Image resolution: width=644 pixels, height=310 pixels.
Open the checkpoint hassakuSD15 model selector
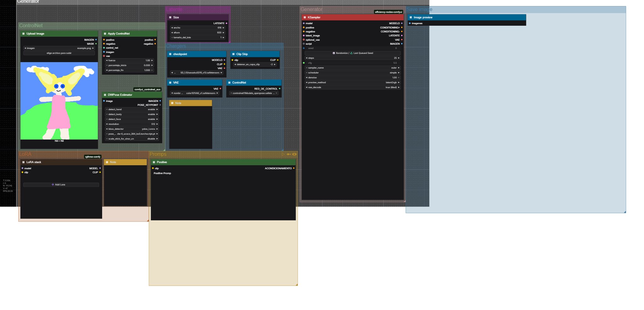coord(197,73)
